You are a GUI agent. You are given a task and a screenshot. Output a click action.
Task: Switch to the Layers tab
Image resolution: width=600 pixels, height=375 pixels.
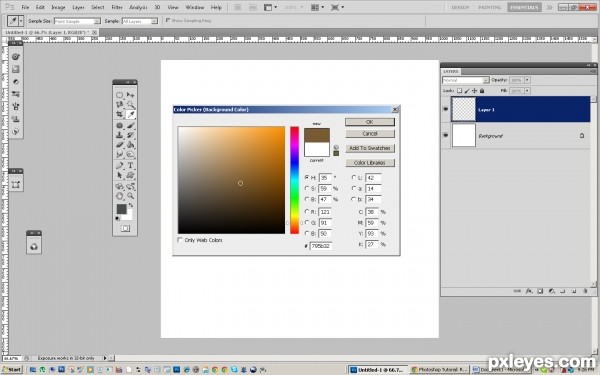[x=451, y=72]
